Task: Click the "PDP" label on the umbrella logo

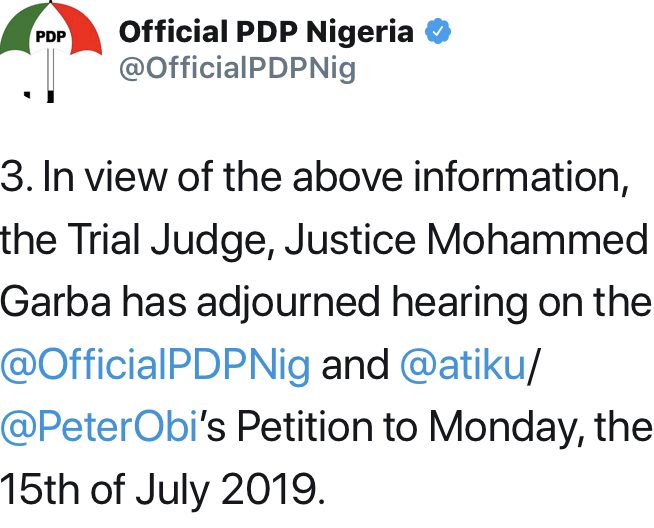Action: [x=50, y=37]
